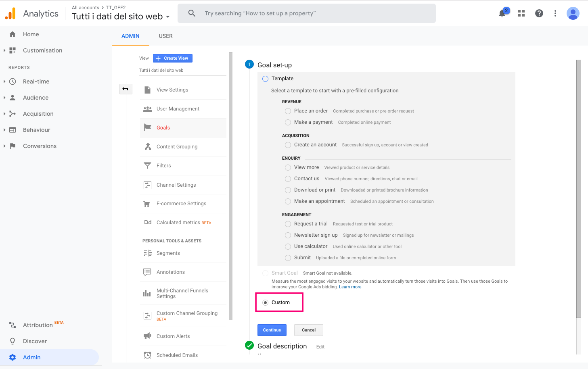Select the Request a trial template
The height and width of the screenshot is (369, 588).
coord(288,224)
